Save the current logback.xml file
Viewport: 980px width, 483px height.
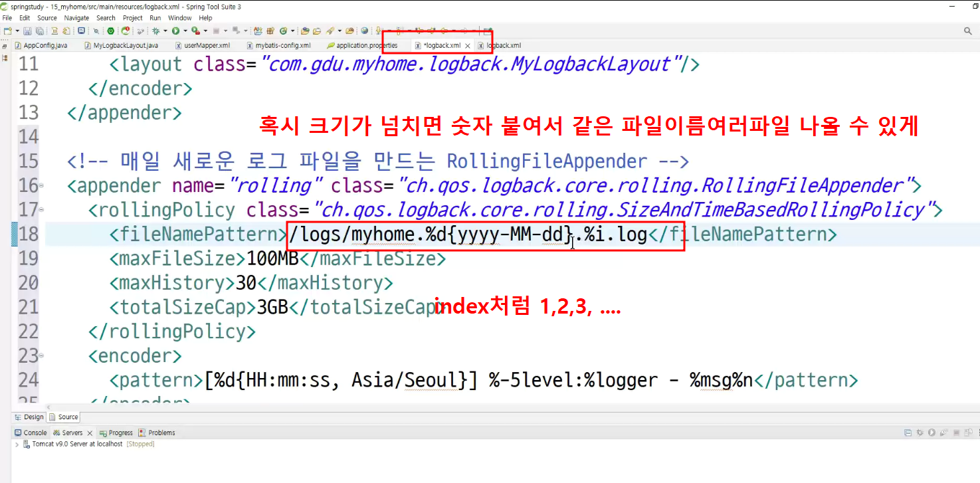pyautogui.click(x=27, y=31)
